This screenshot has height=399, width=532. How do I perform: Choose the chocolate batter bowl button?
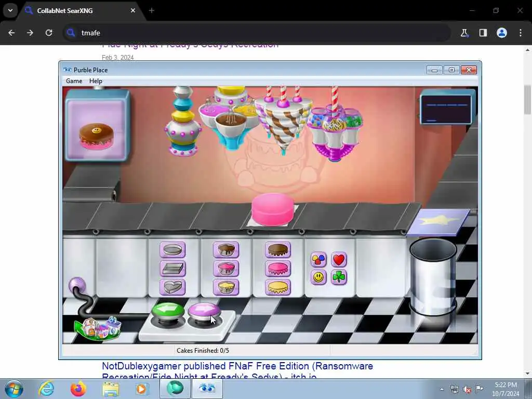[226, 250]
